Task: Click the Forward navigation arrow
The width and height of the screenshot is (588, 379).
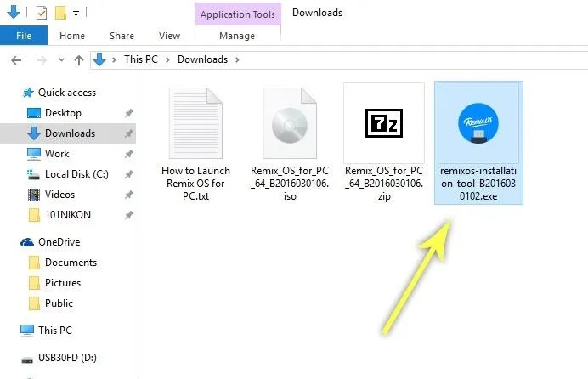Action: 42,60
